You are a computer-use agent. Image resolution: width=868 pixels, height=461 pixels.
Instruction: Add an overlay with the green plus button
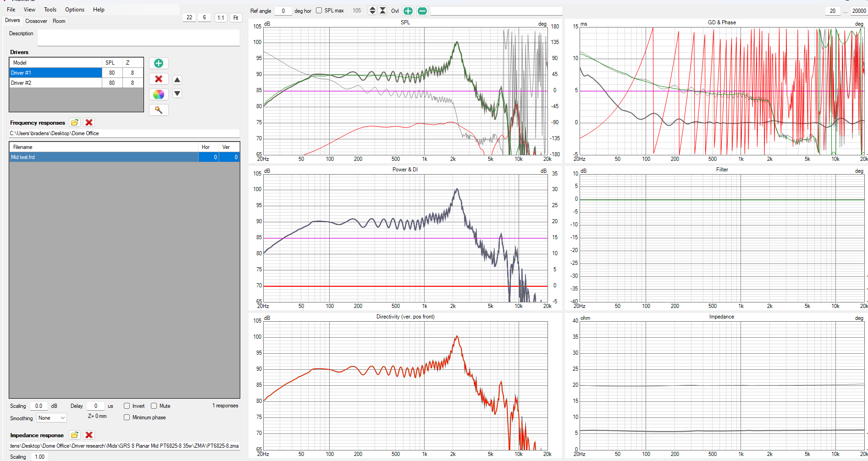[408, 11]
